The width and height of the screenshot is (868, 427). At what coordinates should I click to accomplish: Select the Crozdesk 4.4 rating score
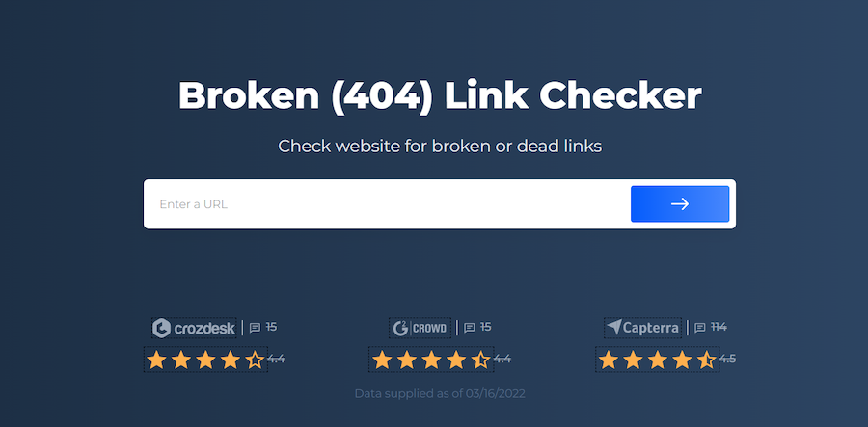(276, 360)
